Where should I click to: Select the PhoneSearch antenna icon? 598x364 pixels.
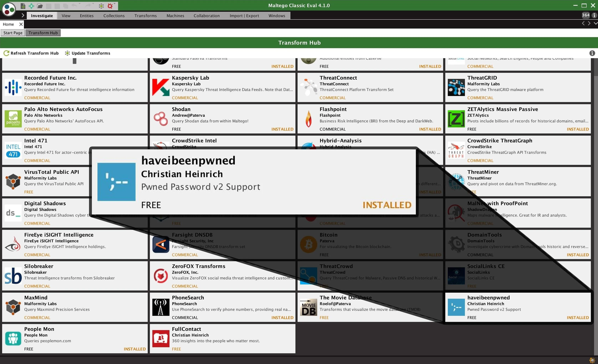(x=161, y=307)
